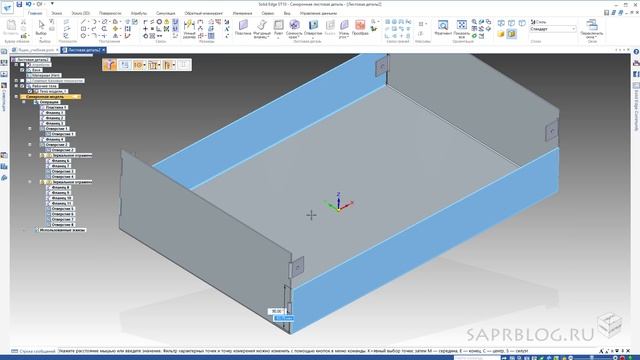
Task: Start the Фигурный фланец (Contour Flange) command
Action: [262, 29]
